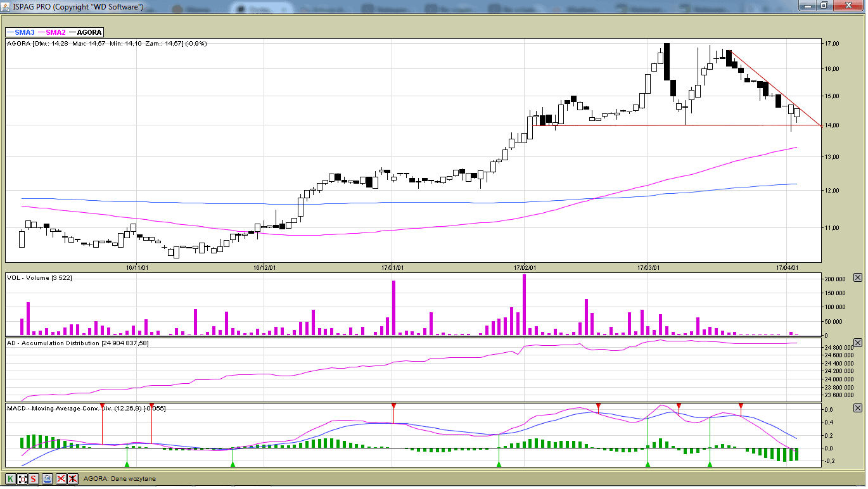This screenshot has height=489, width=868.
Task: Click the green K toolbar button
Action: pyautogui.click(x=10, y=479)
